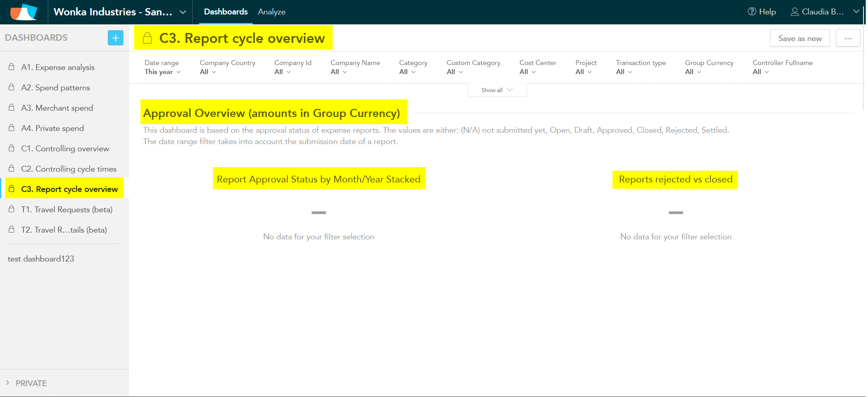Expand the PRIVATE dashboards section
This screenshot has width=868, height=397.
pos(8,383)
